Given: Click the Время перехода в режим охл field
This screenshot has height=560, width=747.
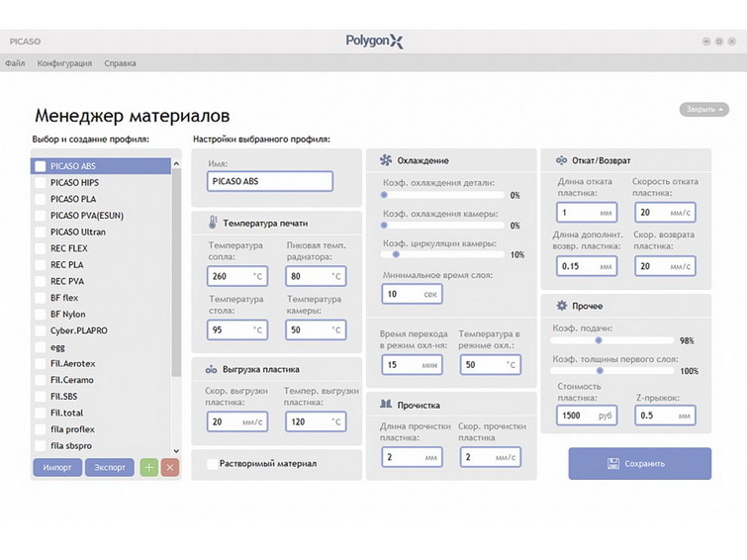Looking at the screenshot, I should click(x=413, y=365).
